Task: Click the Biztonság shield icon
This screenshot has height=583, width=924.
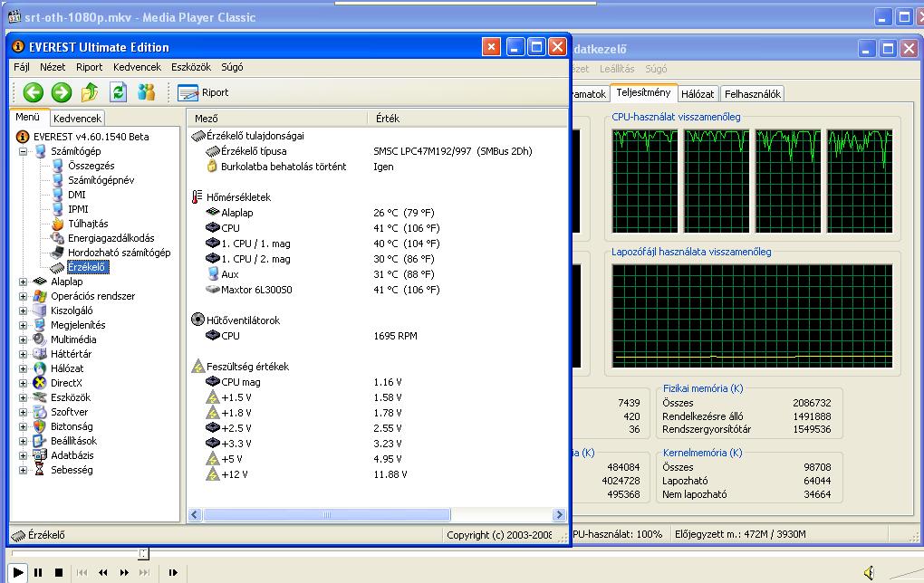Action: pyautogui.click(x=40, y=426)
